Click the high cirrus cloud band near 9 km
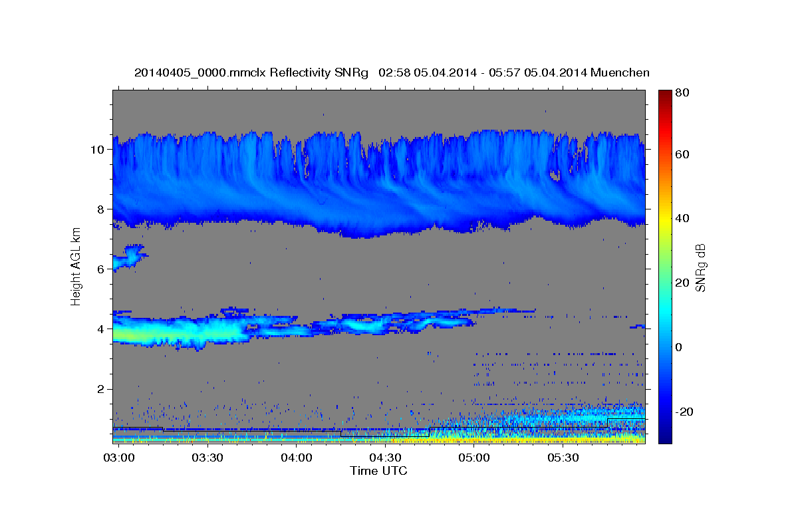 378,183
